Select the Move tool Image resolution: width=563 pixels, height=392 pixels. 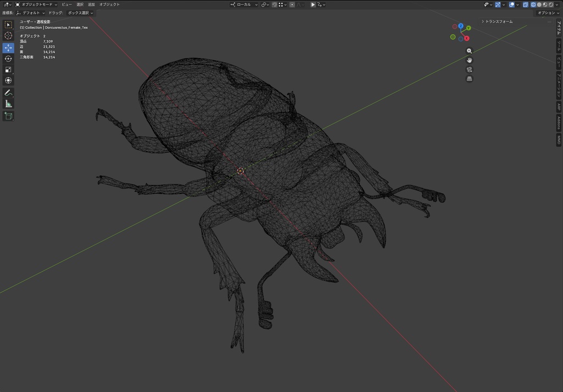pos(8,47)
